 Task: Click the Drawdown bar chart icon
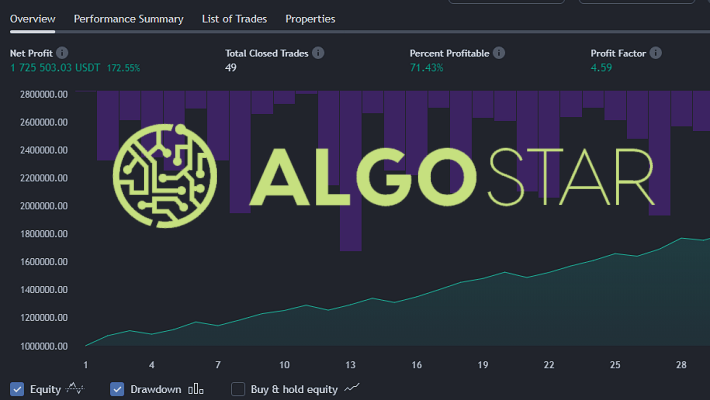196,389
